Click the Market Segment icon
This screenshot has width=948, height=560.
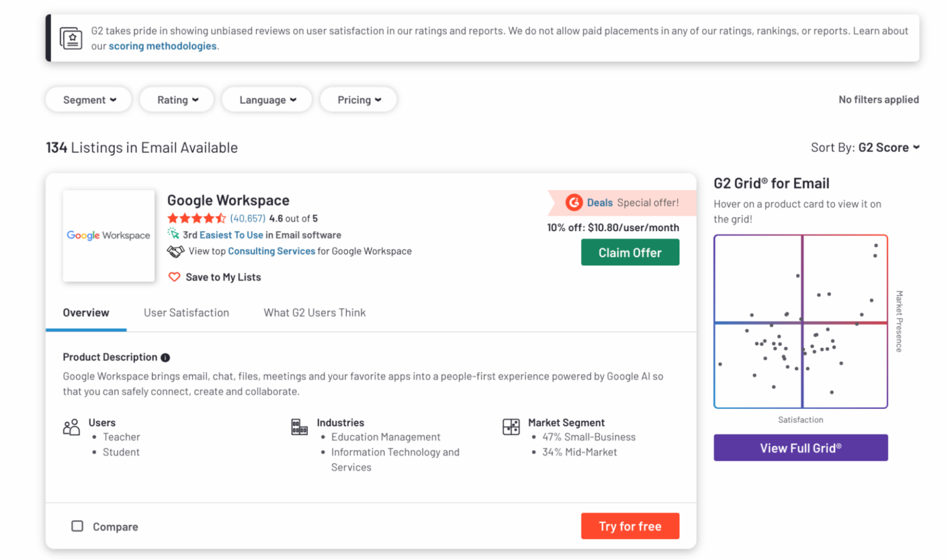511,427
